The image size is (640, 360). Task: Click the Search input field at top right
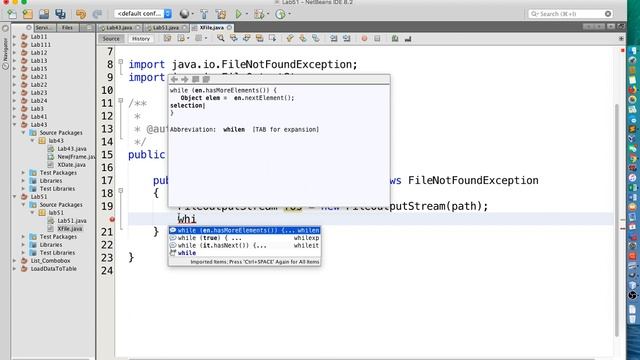(x=571, y=14)
